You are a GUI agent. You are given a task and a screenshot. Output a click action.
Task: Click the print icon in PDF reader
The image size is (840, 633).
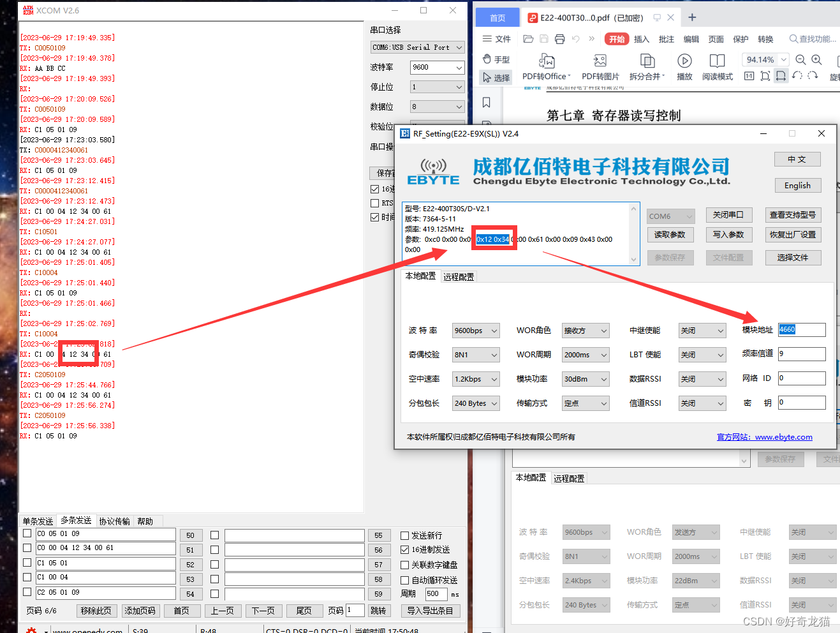[x=559, y=39]
